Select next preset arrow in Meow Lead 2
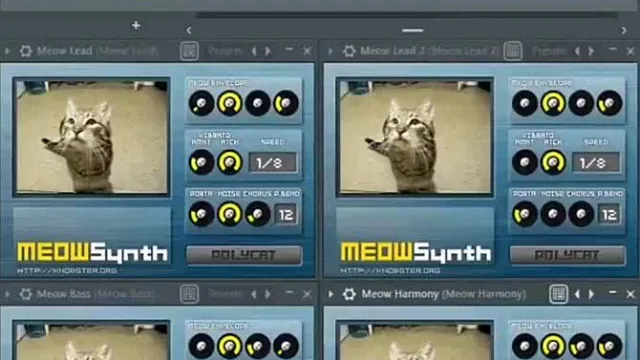 [x=591, y=51]
